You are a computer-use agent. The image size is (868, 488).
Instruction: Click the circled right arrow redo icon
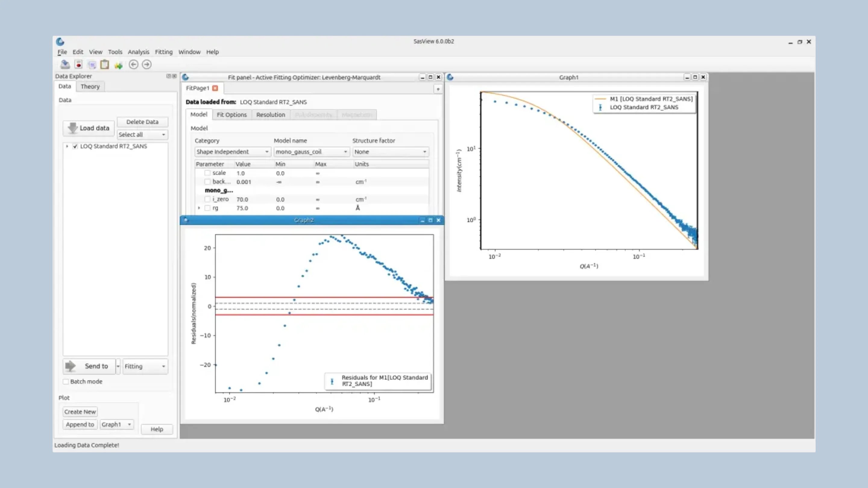coord(146,64)
